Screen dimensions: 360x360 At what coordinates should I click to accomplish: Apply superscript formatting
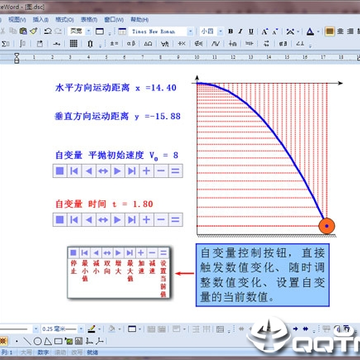click(265, 31)
